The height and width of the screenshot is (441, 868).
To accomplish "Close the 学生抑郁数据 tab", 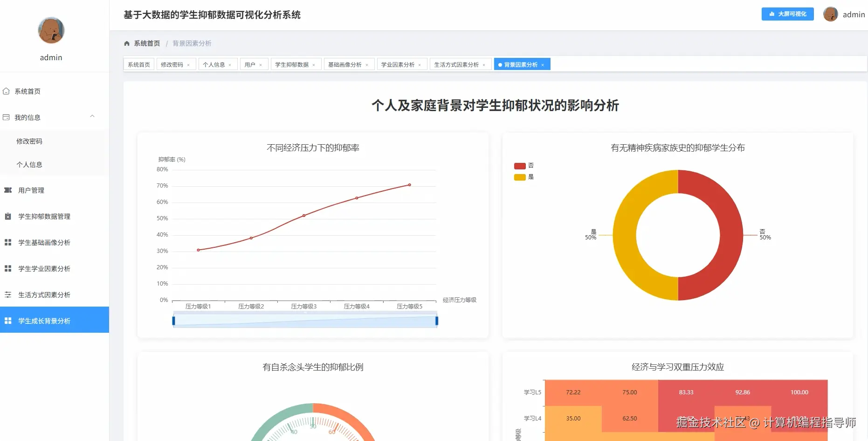I will coord(314,65).
